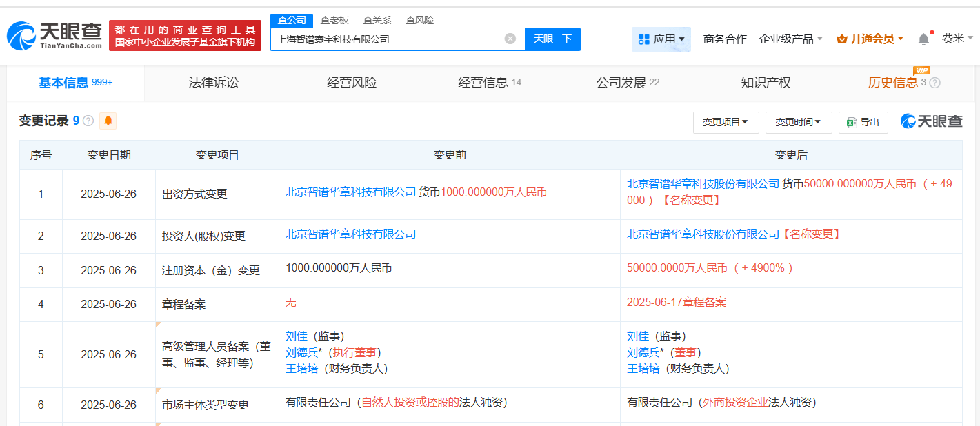
Task: Open the 商务合作 link
Action: pyautogui.click(x=725, y=39)
